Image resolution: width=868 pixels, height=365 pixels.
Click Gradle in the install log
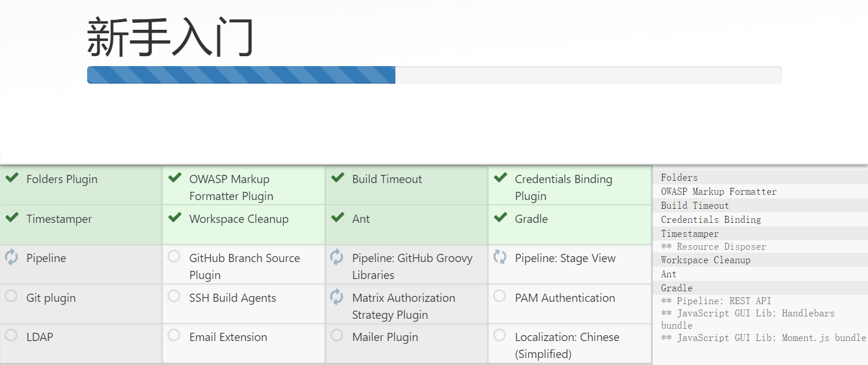tap(677, 288)
